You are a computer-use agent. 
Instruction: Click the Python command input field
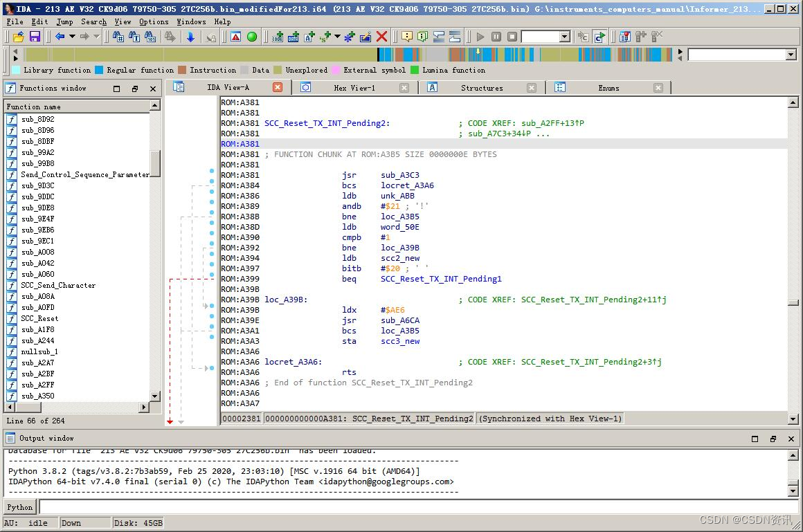[x=415, y=507]
